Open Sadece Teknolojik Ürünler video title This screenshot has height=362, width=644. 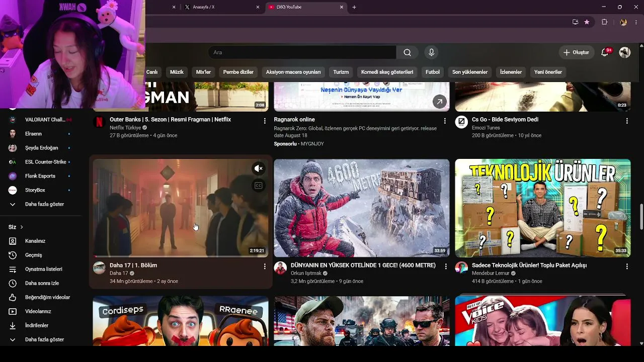point(529,265)
